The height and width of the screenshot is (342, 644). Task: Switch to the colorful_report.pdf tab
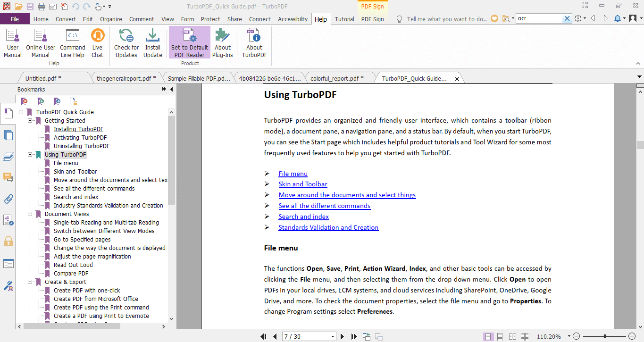339,78
